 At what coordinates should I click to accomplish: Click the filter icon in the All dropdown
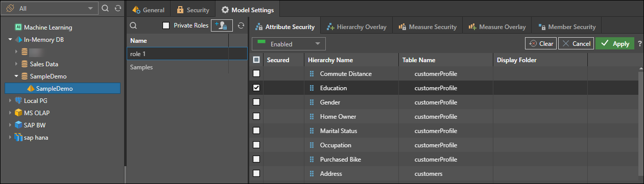point(10,9)
